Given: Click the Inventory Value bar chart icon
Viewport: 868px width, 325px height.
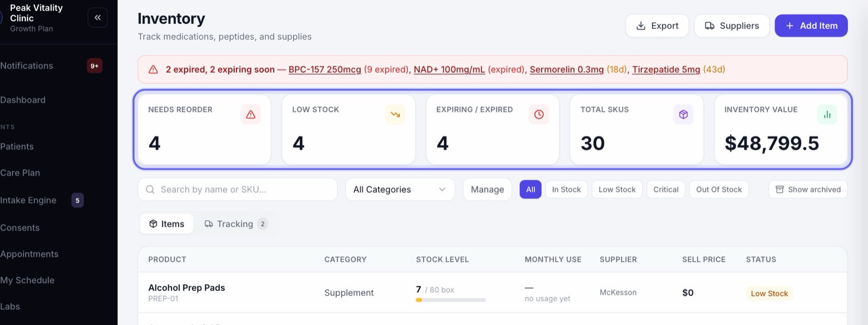Looking at the screenshot, I should pos(827,114).
